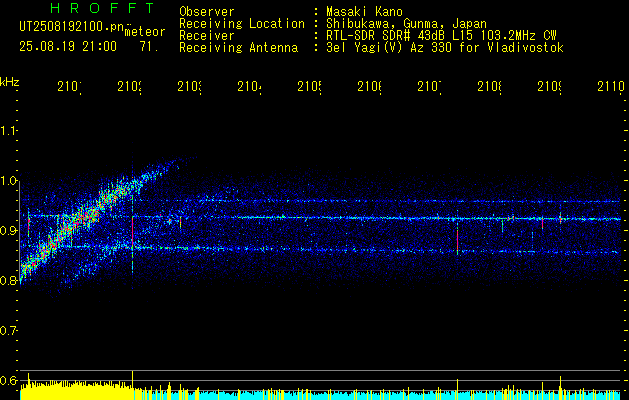The height and width of the screenshot is (400, 629).
Task: Select the name Masaki Kano
Action: click(x=364, y=11)
